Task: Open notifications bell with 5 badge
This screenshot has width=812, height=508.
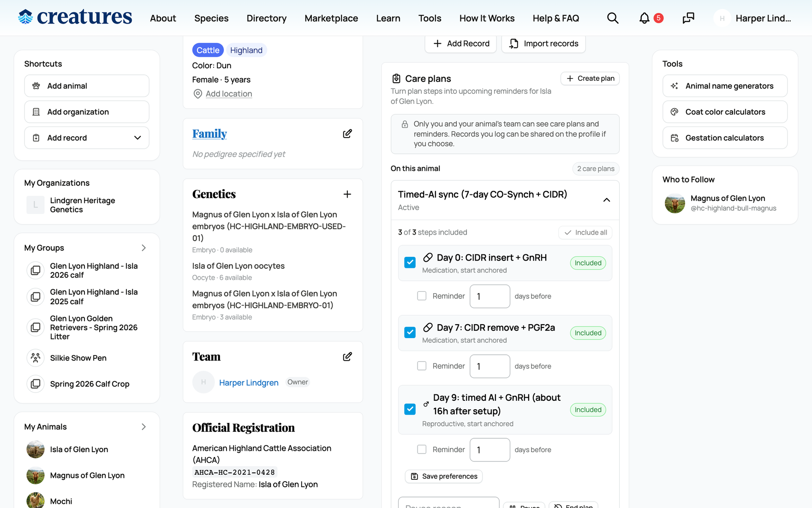Action: tap(651, 18)
